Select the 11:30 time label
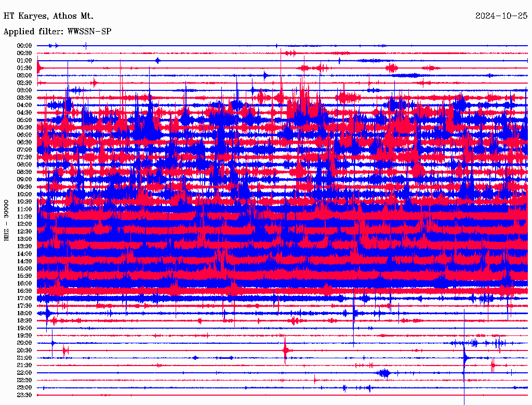Image resolution: width=532 pixels, height=405 pixels. (24, 217)
